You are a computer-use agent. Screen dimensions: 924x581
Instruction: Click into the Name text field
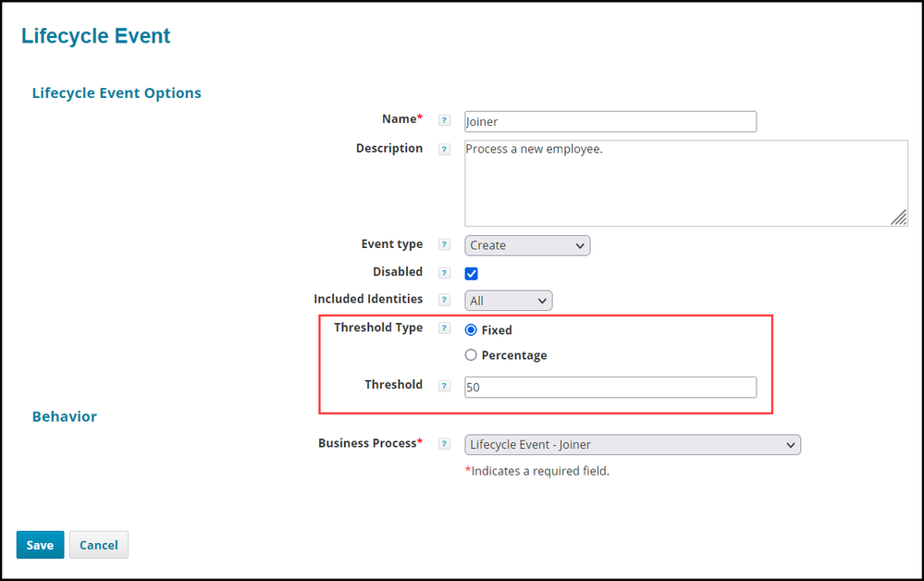pyautogui.click(x=610, y=121)
